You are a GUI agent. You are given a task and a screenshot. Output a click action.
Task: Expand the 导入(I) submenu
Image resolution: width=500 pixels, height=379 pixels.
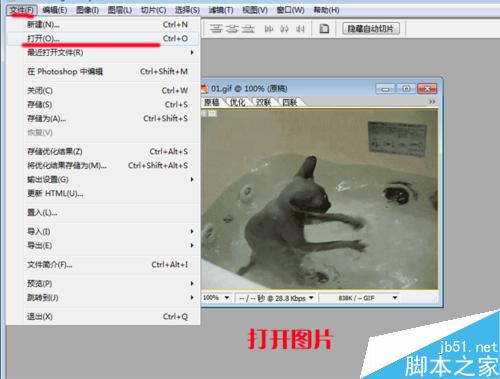(x=103, y=231)
